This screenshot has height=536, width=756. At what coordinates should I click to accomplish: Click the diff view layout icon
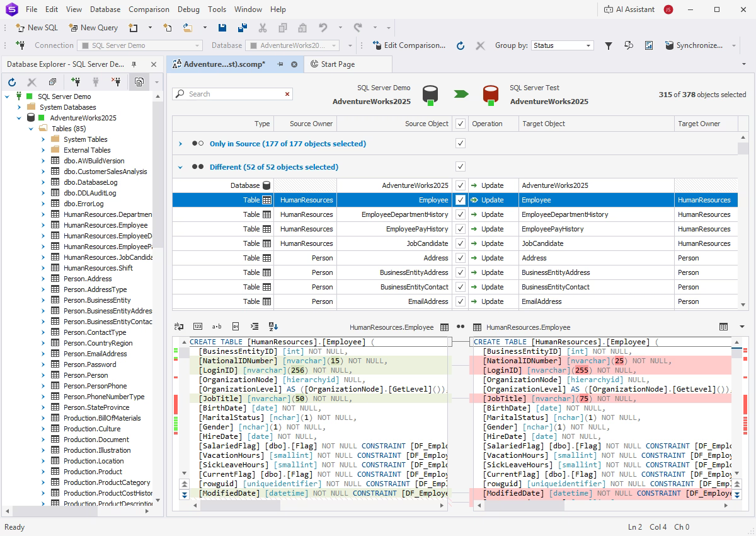pyautogui.click(x=724, y=327)
